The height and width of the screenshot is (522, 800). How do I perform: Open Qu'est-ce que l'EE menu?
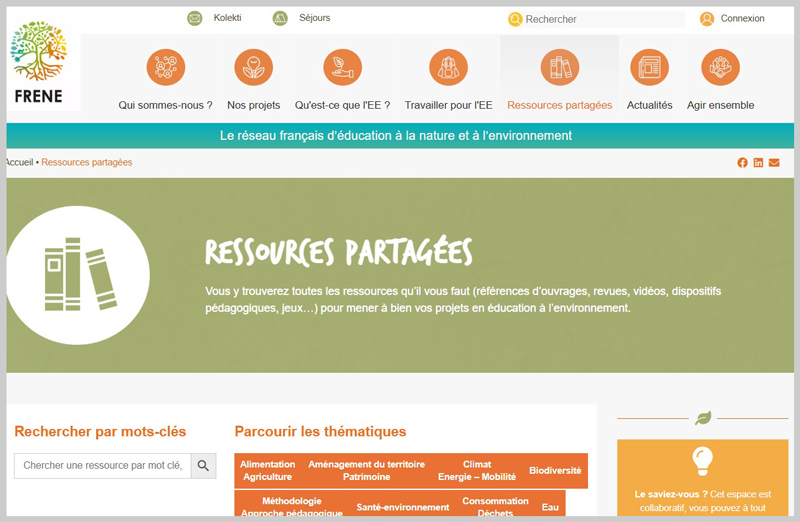(x=342, y=105)
